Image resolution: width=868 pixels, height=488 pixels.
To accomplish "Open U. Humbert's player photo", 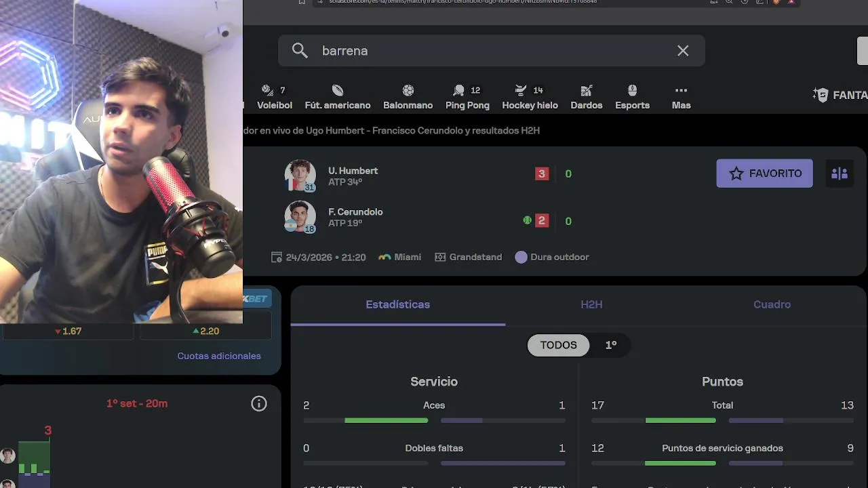I will 300,176.
